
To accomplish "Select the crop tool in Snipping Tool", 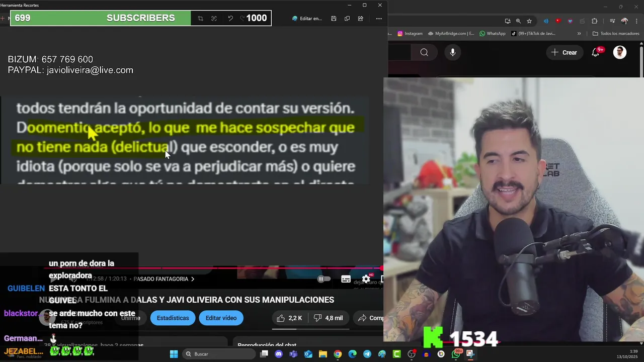I will point(200,19).
